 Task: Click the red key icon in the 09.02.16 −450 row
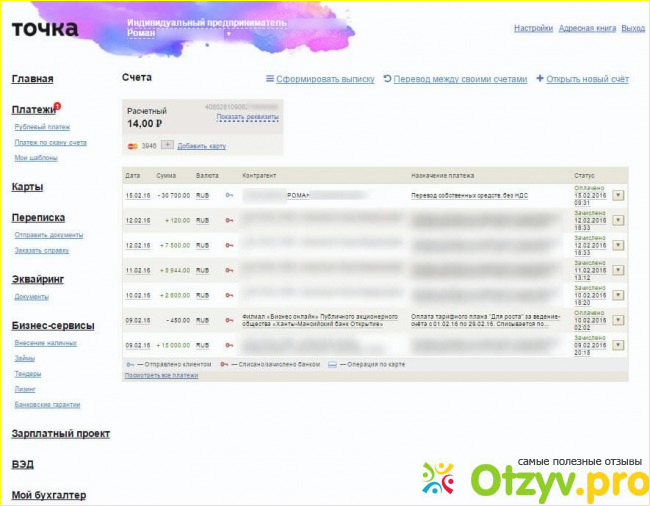[229, 320]
